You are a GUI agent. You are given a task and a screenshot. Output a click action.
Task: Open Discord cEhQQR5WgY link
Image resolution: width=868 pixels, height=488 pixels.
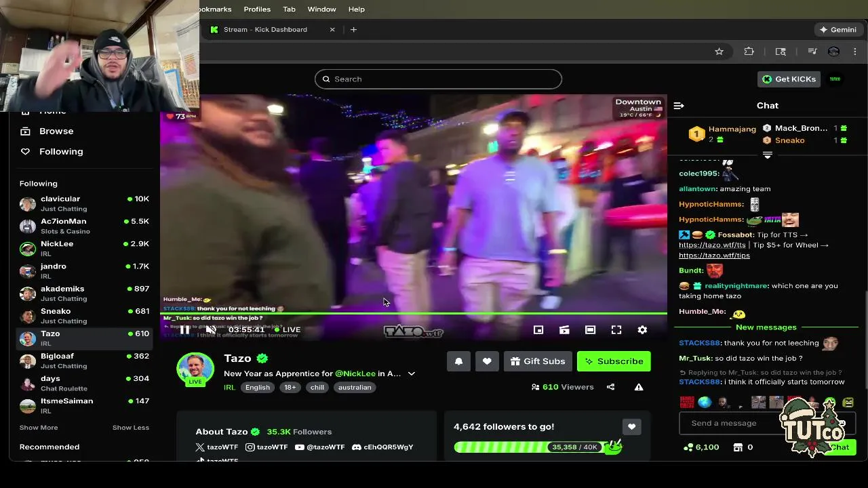point(382,447)
